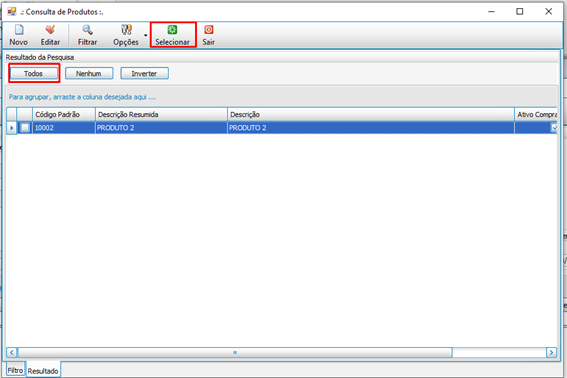This screenshot has width=567, height=378.
Task: Click the horizontal scrollbar right arrow
Action: [551, 352]
